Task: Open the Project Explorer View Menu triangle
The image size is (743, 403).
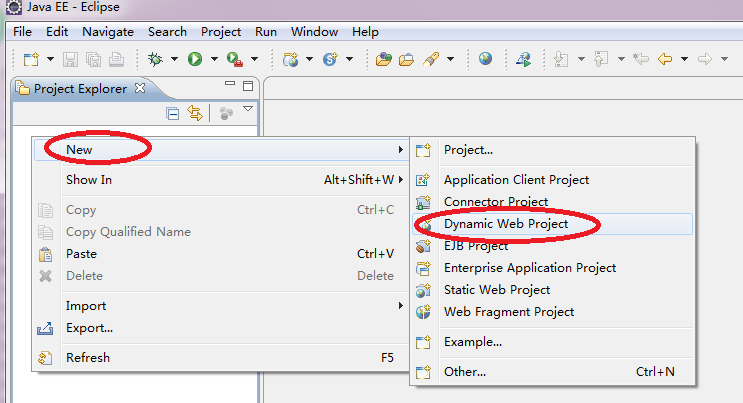Action: click(x=248, y=109)
